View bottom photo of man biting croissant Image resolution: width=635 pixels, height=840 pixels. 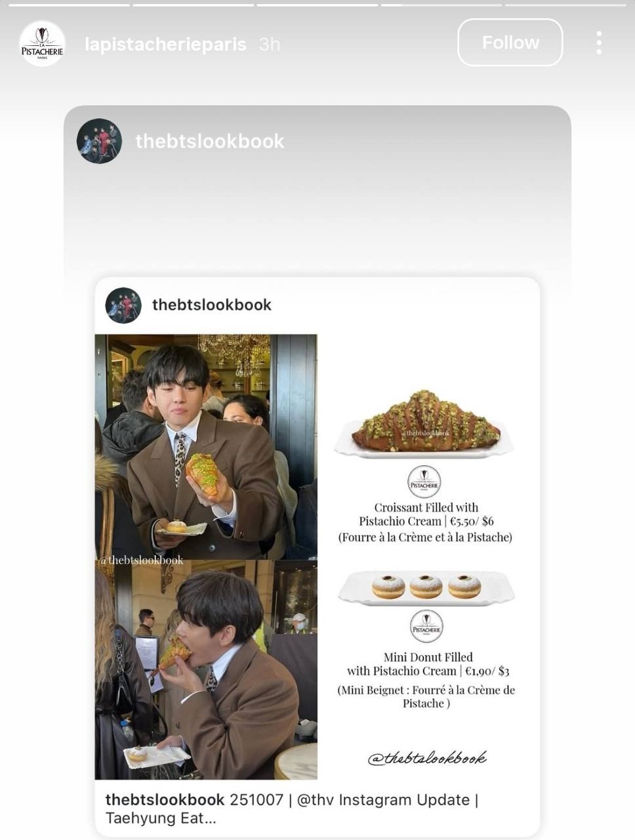[206, 669]
